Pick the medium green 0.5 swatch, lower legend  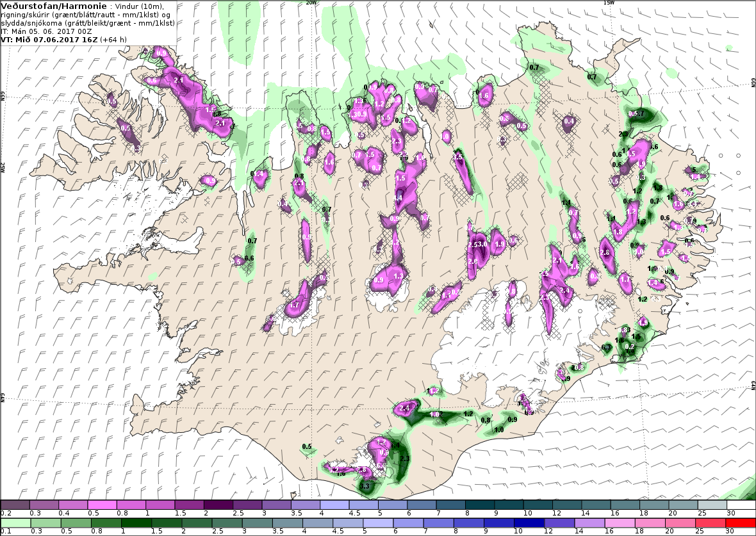click(76, 523)
